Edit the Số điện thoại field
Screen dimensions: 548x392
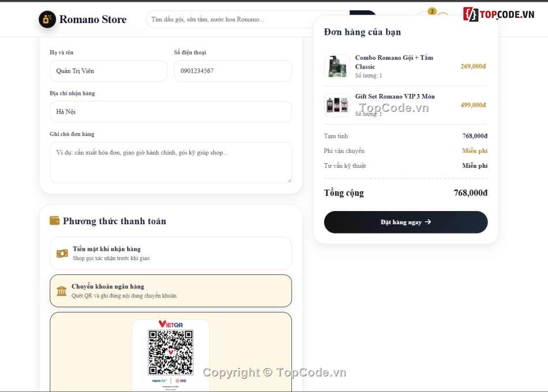[233, 71]
